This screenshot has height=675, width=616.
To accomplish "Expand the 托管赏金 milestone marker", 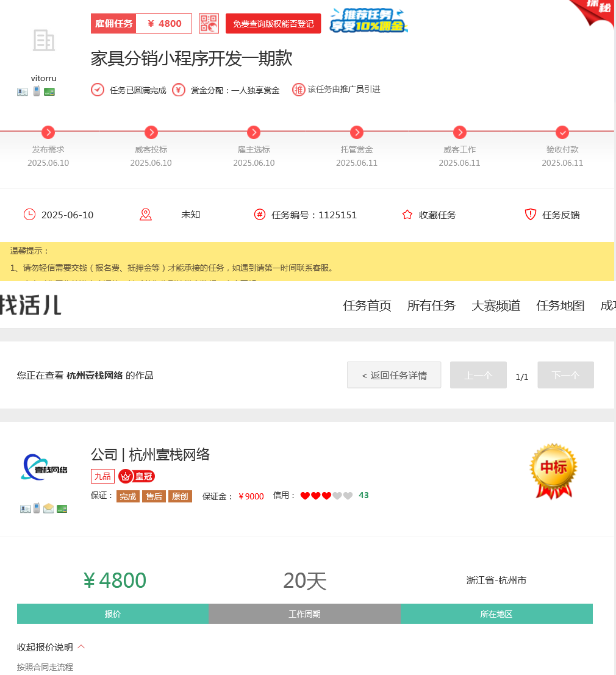I will point(357,132).
